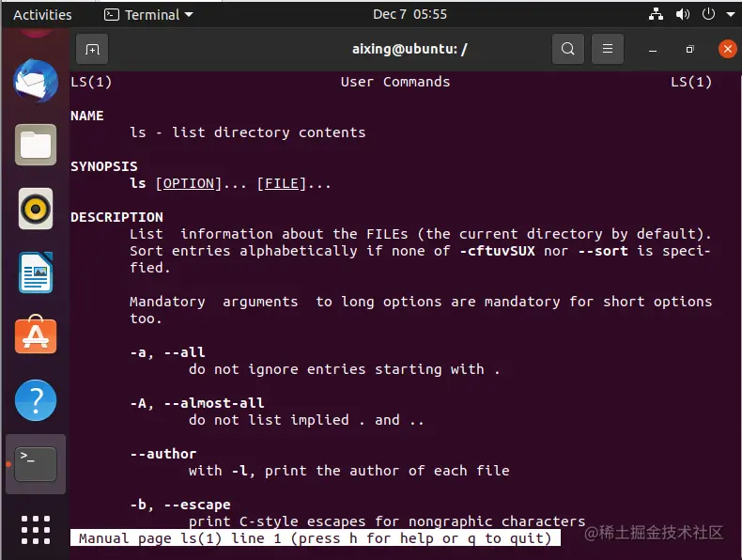Click the User Commands header
The image size is (742, 560).
tap(395, 82)
